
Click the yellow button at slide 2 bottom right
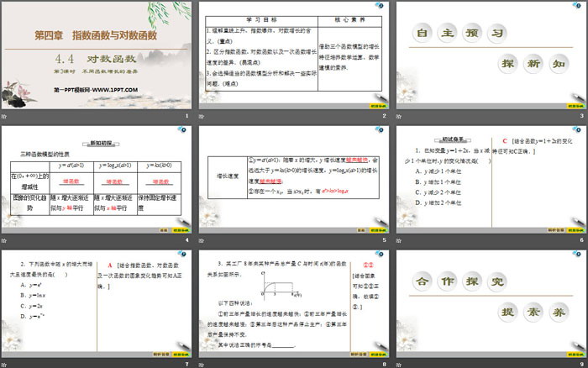[378, 106]
